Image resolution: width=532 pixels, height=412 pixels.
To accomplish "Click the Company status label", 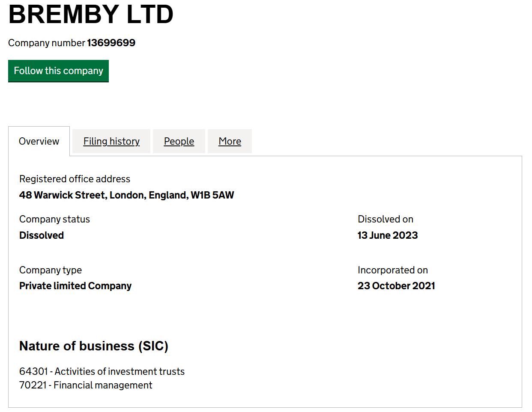I will [54, 219].
